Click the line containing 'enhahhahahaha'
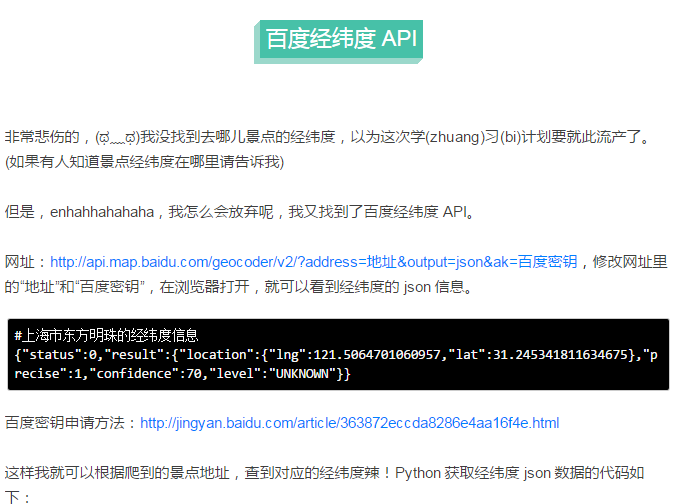680x504 pixels. pos(239,212)
